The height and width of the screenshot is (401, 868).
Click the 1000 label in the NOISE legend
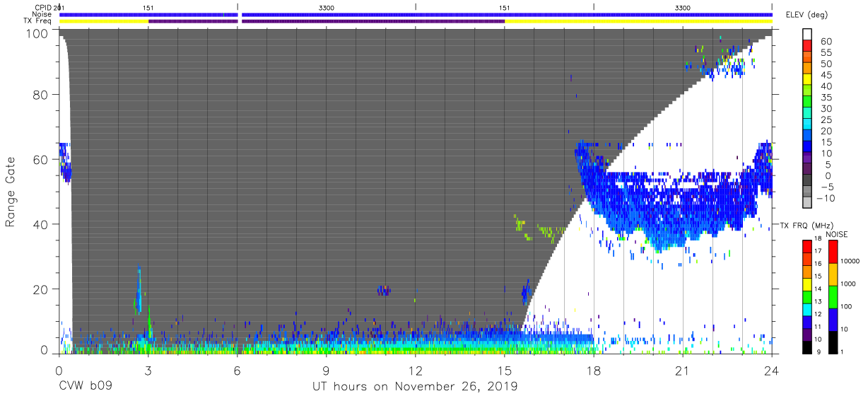click(850, 283)
